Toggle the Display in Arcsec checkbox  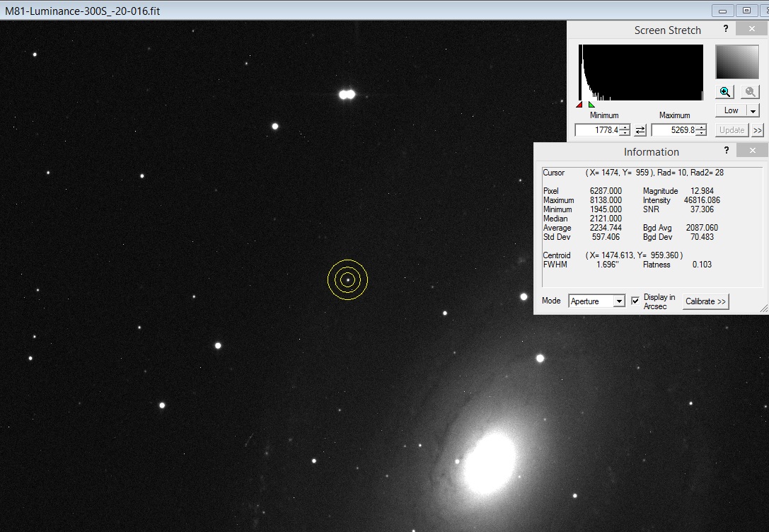635,301
